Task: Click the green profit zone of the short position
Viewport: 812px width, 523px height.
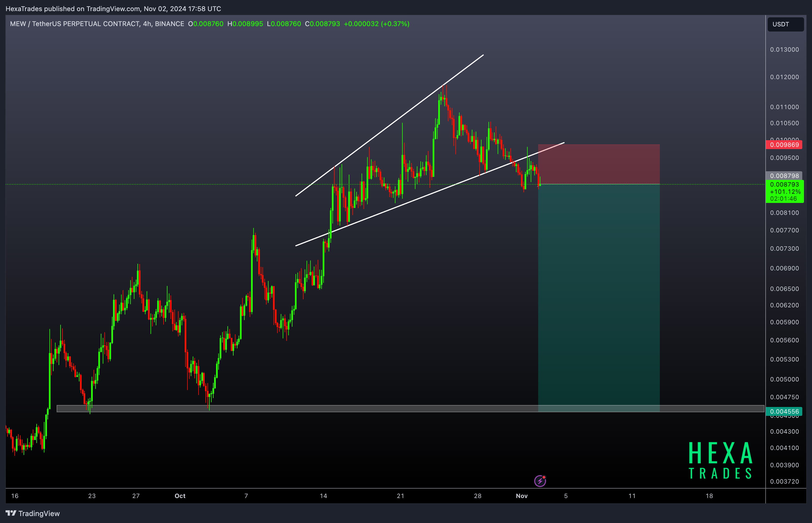Action: point(599,298)
